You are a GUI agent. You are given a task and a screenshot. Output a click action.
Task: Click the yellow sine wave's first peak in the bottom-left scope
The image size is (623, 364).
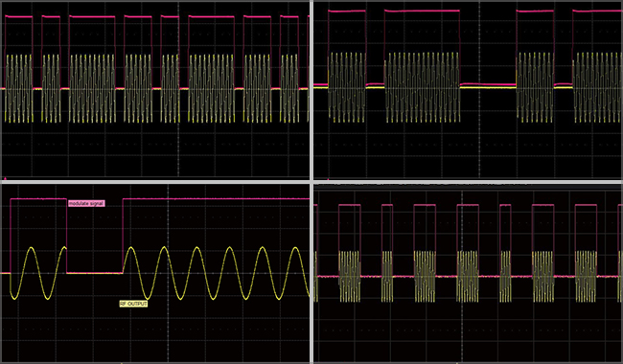tap(32, 248)
